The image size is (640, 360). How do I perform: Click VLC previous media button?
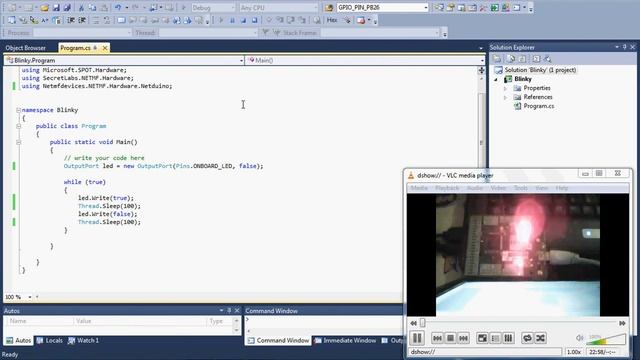[x=437, y=338]
